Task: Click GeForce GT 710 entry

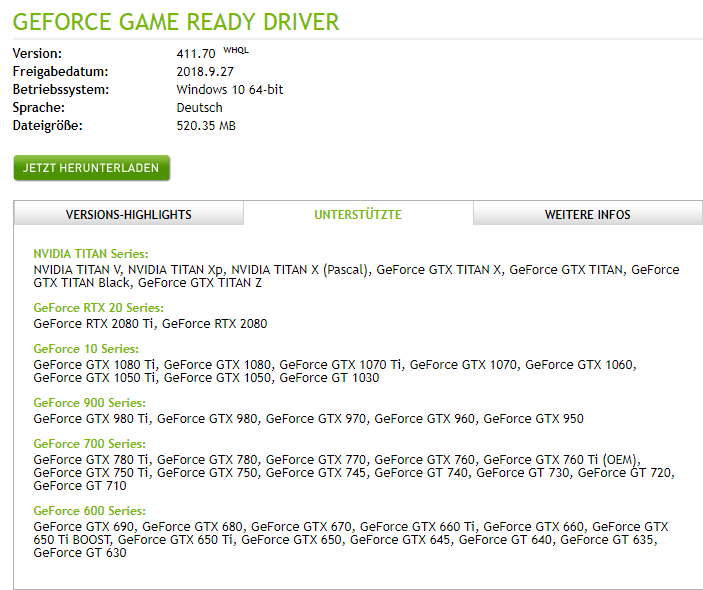Action: pyautogui.click(x=80, y=486)
